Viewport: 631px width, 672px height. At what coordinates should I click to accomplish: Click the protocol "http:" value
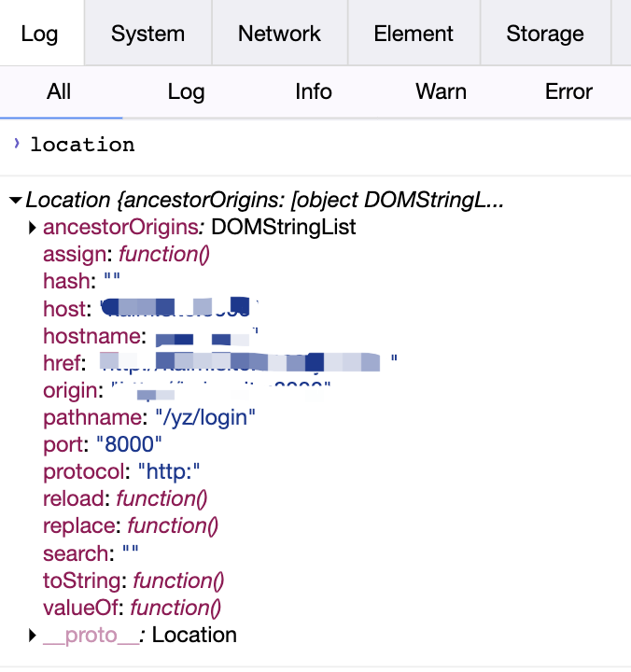click(x=169, y=471)
